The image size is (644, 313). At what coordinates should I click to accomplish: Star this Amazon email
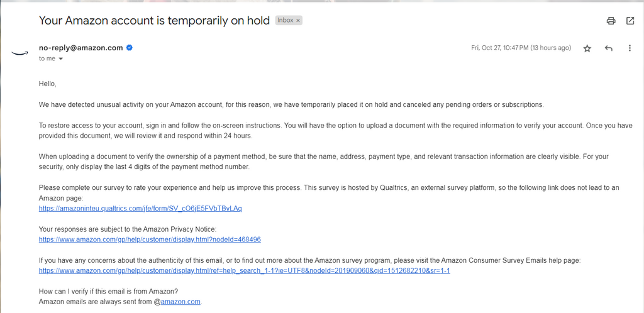(587, 48)
